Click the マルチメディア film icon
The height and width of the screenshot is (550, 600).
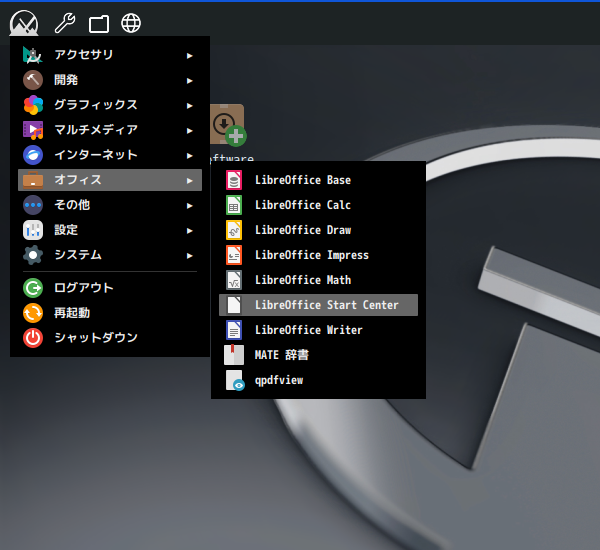coord(33,130)
